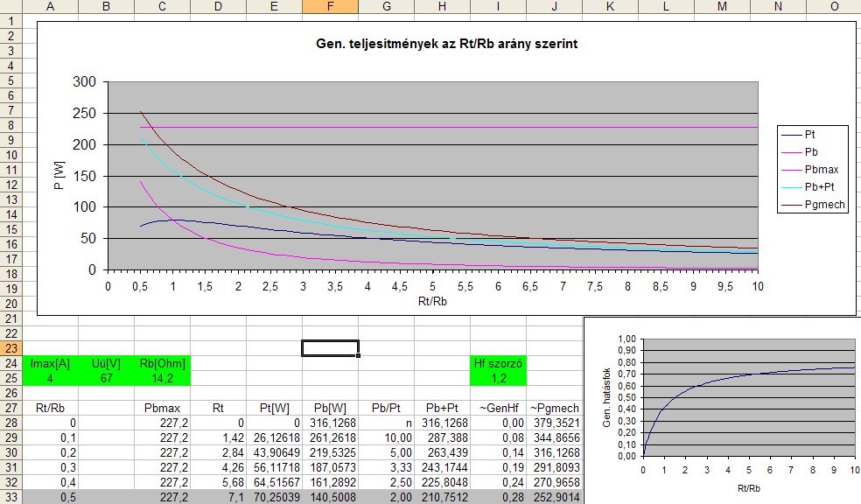Image resolution: width=861 pixels, height=504 pixels.
Task: Select the Pb/Pt column label cell
Action: point(386,408)
